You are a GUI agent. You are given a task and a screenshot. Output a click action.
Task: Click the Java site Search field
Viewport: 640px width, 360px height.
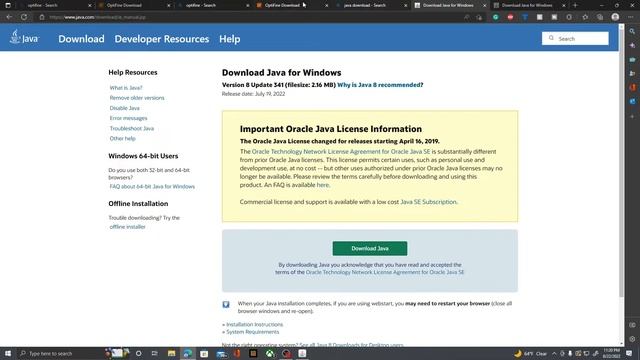575,38
